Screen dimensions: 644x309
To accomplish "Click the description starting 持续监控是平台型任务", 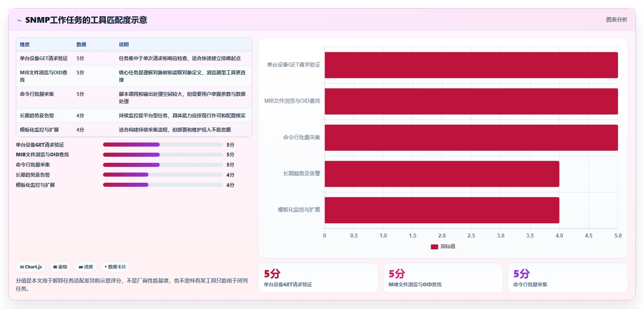I will pos(182,116).
